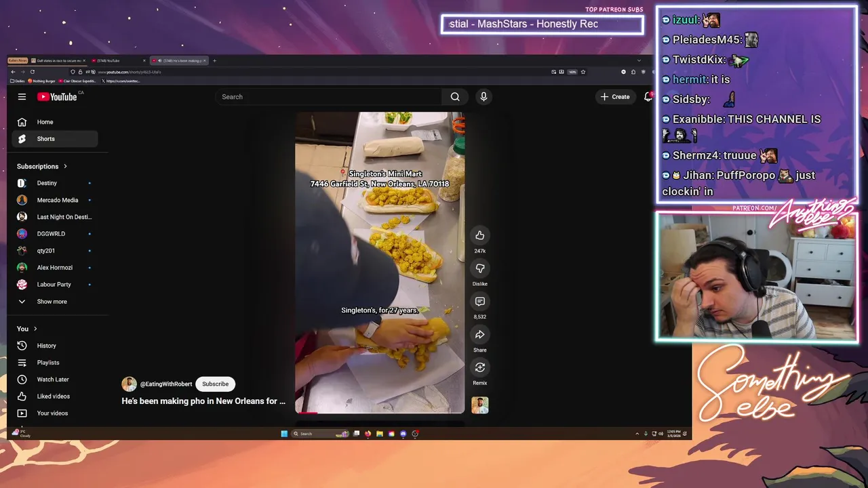Screen dimensions: 868x488
Task: Open the Dailies bookmarks folder
Action: coord(18,81)
